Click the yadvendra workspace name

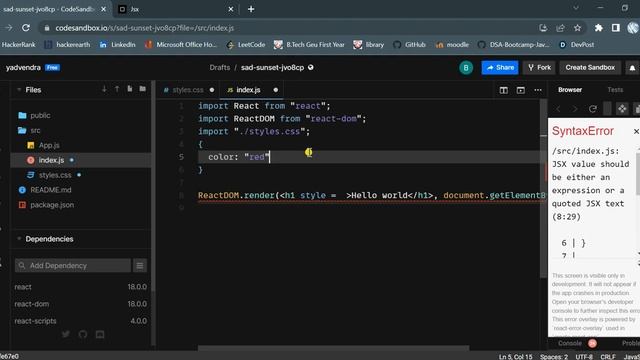coord(23,68)
